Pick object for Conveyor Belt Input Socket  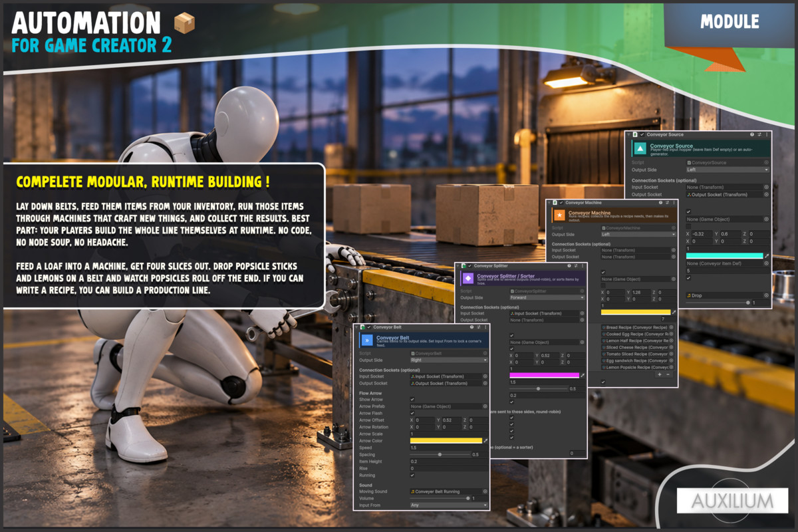click(x=485, y=376)
